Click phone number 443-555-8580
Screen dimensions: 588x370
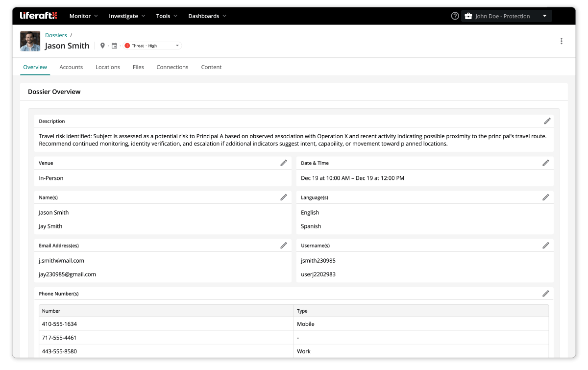59,351
